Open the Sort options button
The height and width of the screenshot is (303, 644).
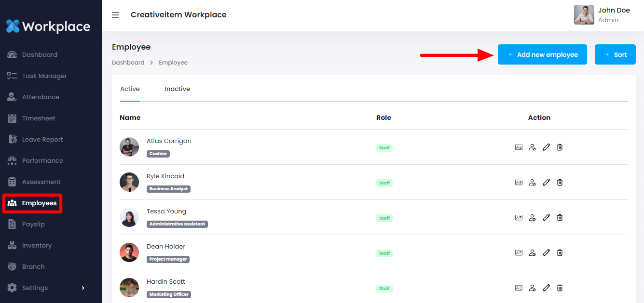click(x=615, y=54)
